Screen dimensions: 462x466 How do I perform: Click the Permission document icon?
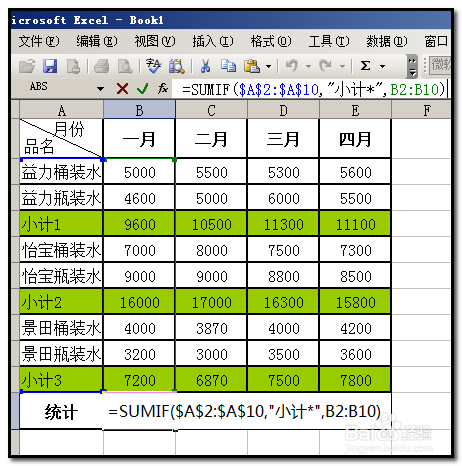click(x=73, y=66)
